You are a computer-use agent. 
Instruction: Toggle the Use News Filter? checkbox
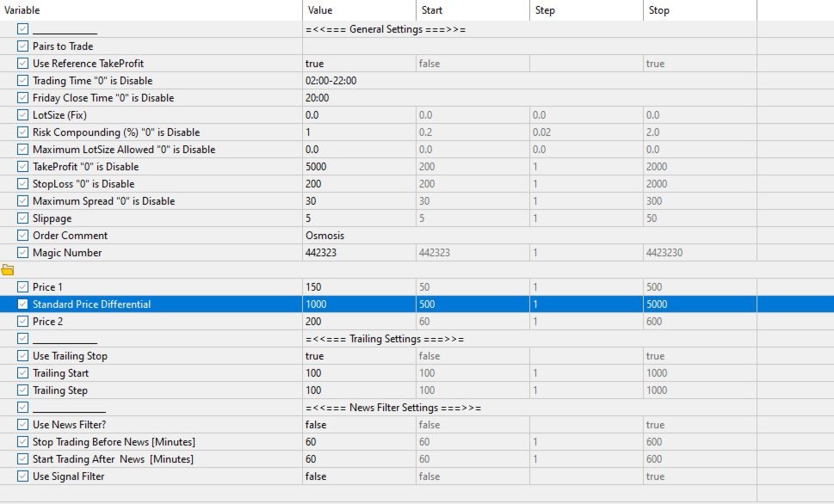click(x=22, y=424)
